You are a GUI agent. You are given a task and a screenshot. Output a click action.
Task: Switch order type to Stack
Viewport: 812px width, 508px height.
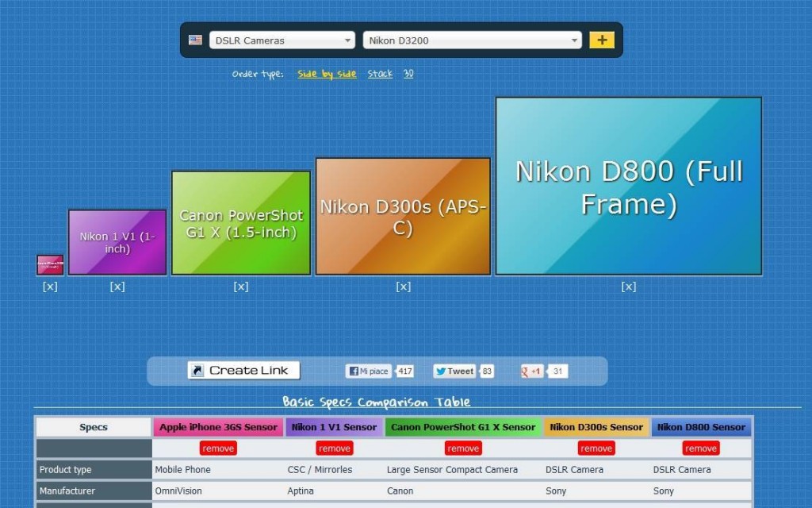click(380, 74)
